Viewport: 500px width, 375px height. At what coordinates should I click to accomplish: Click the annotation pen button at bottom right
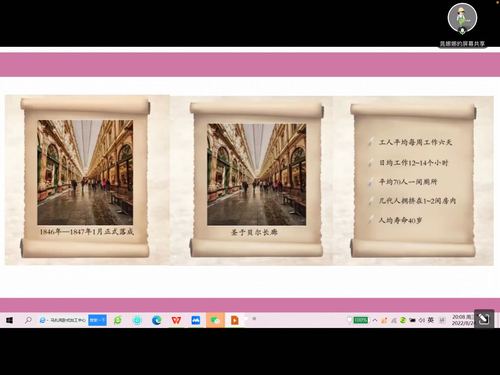484,319
